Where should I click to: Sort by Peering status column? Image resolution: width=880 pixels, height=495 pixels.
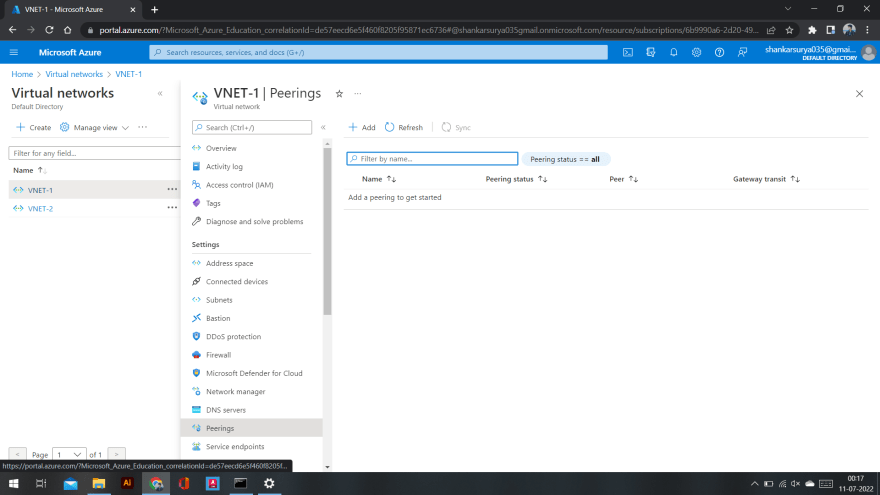pos(516,179)
